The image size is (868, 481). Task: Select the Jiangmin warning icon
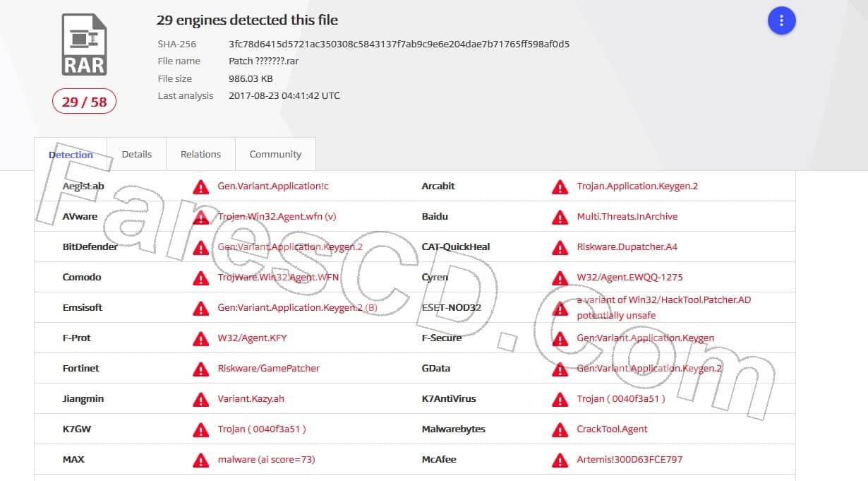[x=201, y=399]
